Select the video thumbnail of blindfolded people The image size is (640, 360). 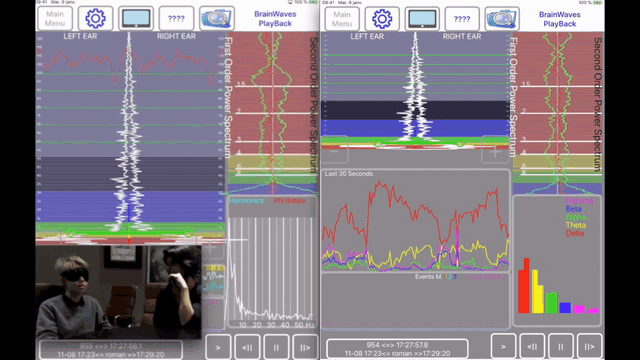(118, 292)
